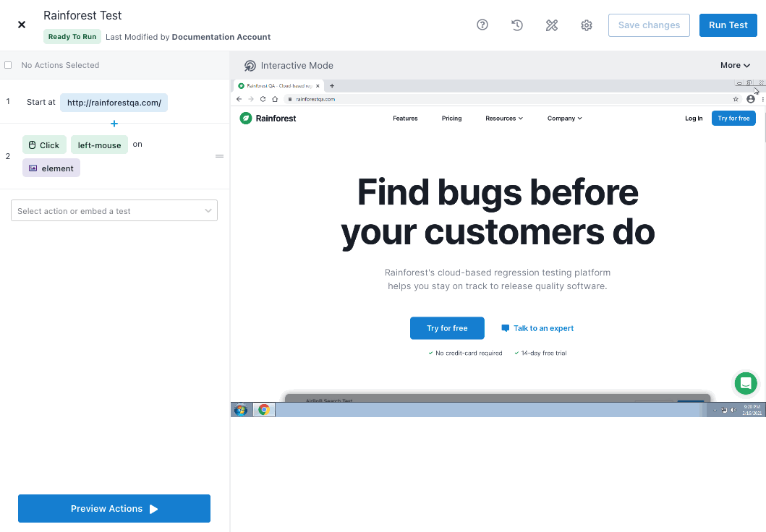Edit the http://rainforestqa.com/ start URL
Viewport: 766px width, 532px height.
pos(114,103)
